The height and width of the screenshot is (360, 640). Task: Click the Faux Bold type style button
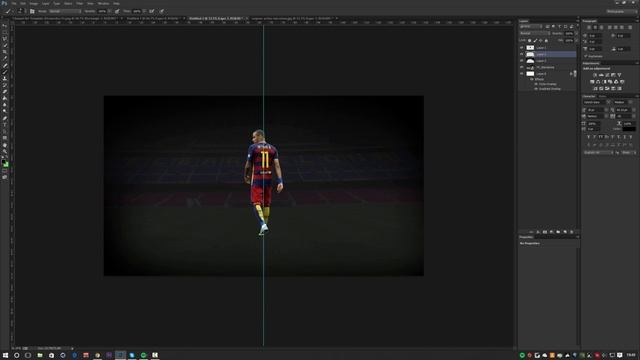point(589,137)
